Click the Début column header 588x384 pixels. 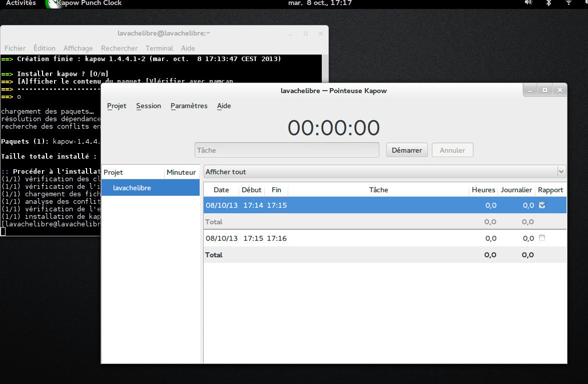click(x=252, y=190)
